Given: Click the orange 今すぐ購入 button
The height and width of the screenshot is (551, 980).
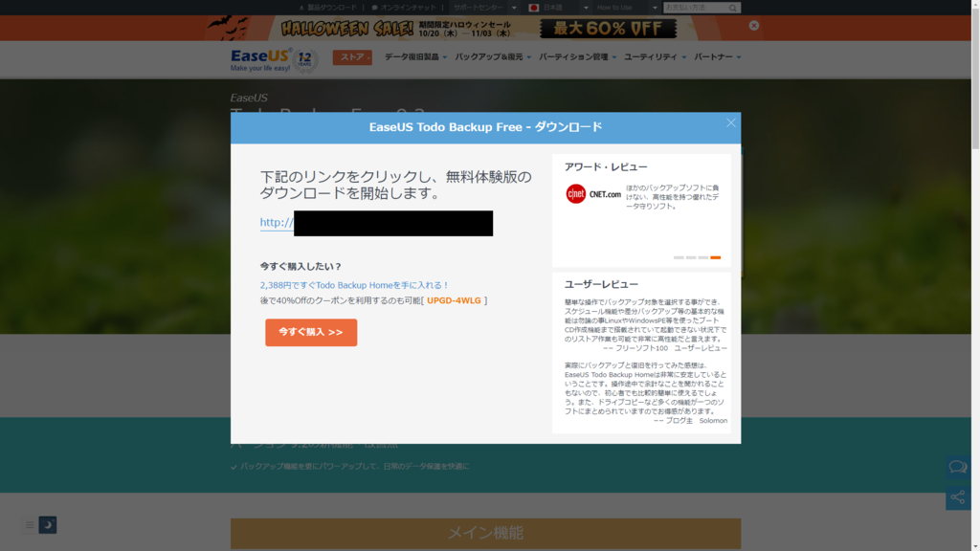Looking at the screenshot, I should [x=310, y=332].
